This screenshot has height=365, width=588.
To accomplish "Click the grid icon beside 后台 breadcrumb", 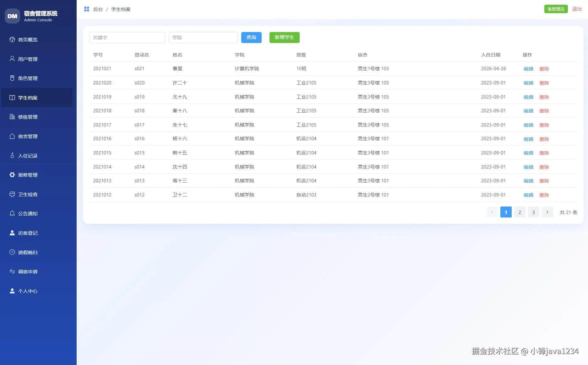I will [87, 9].
